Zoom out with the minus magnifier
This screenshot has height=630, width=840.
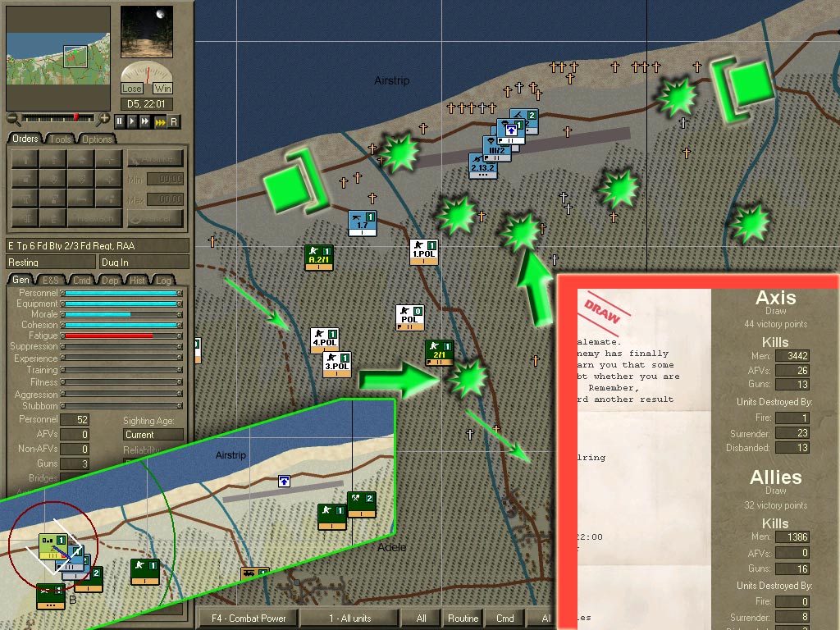(13, 119)
